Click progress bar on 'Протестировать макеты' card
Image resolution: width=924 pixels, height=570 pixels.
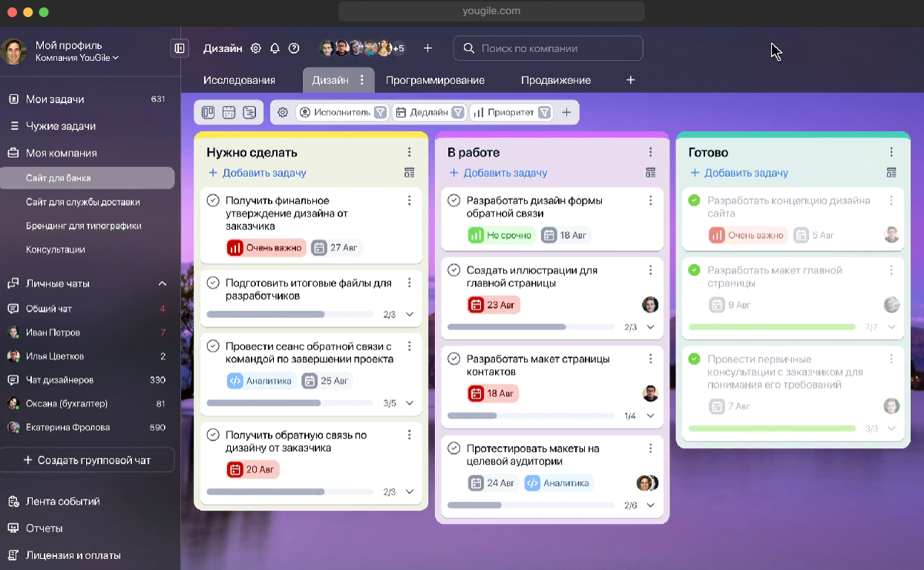(531, 505)
